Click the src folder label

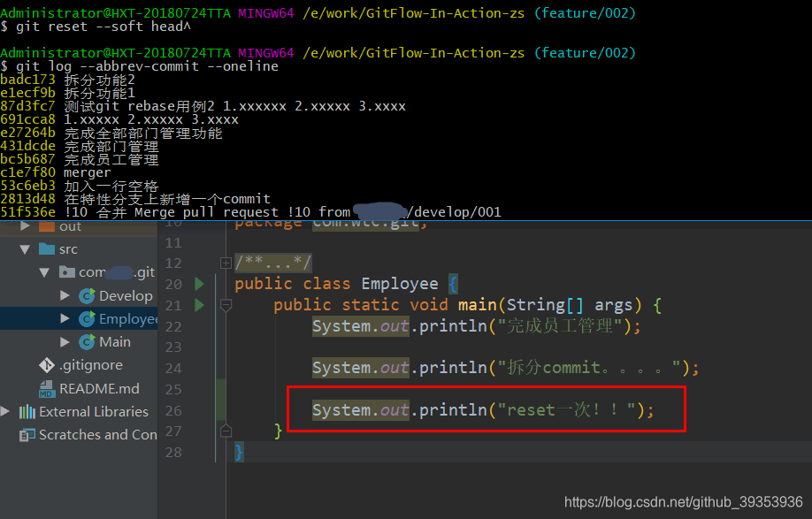click(x=68, y=249)
